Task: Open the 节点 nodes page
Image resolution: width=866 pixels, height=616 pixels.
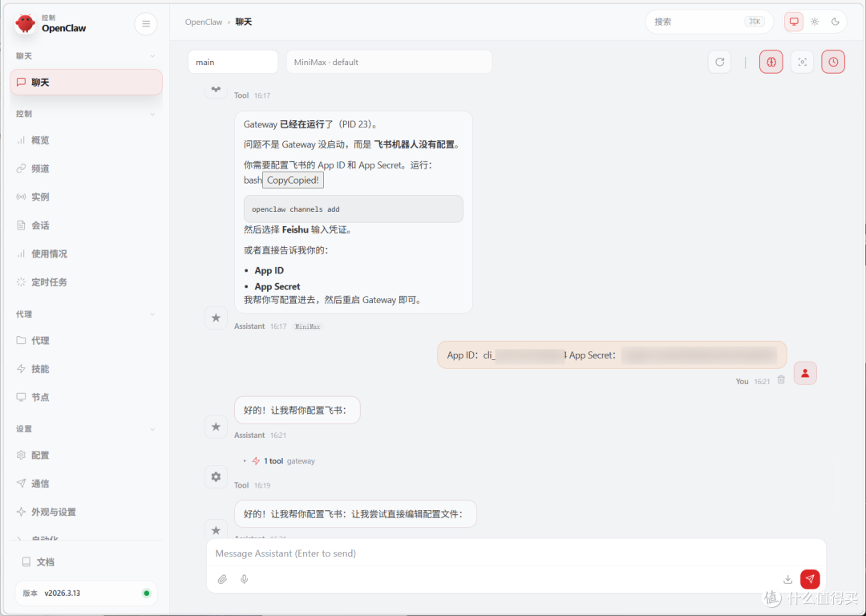Action: point(86,397)
